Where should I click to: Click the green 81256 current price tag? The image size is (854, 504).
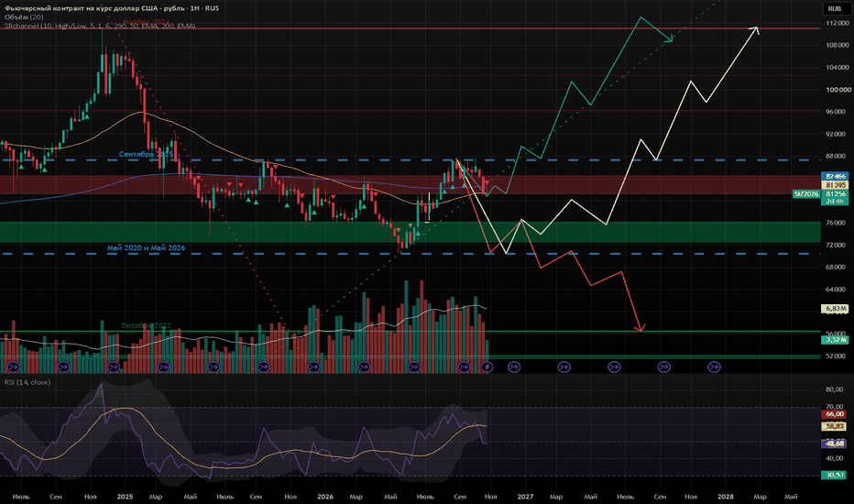[x=835, y=194]
